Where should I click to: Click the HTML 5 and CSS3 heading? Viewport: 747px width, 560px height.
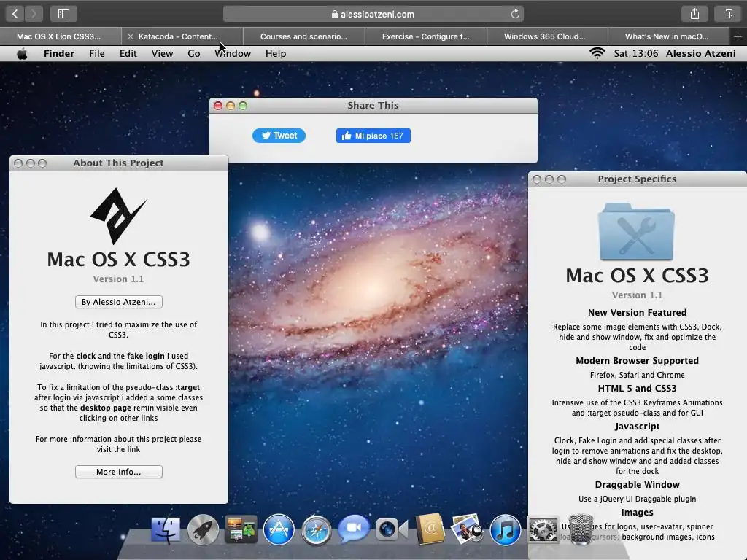pyautogui.click(x=637, y=388)
